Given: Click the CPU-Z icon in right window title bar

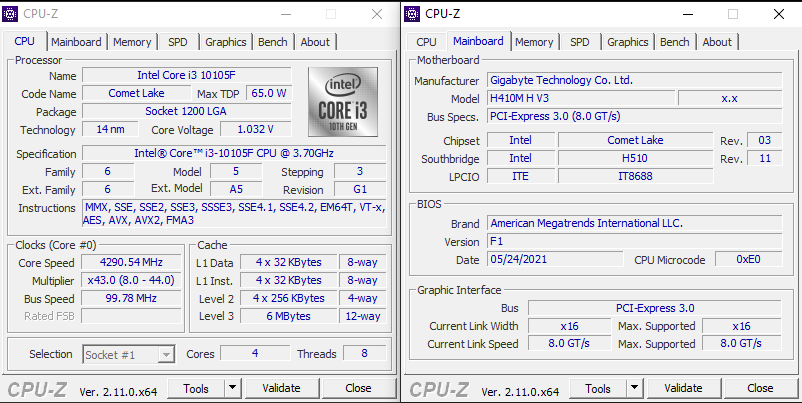Looking at the screenshot, I should tap(413, 14).
